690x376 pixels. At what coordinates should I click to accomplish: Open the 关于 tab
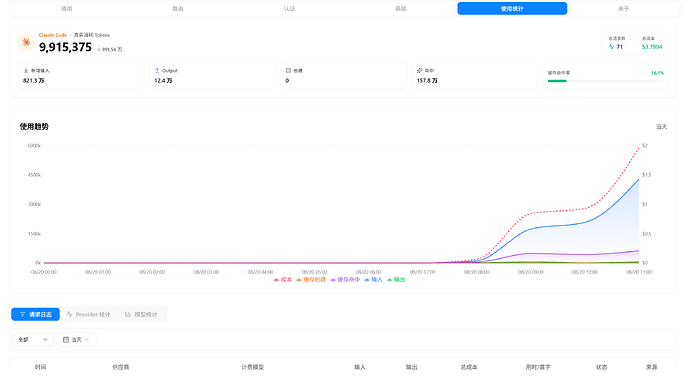[x=623, y=8]
